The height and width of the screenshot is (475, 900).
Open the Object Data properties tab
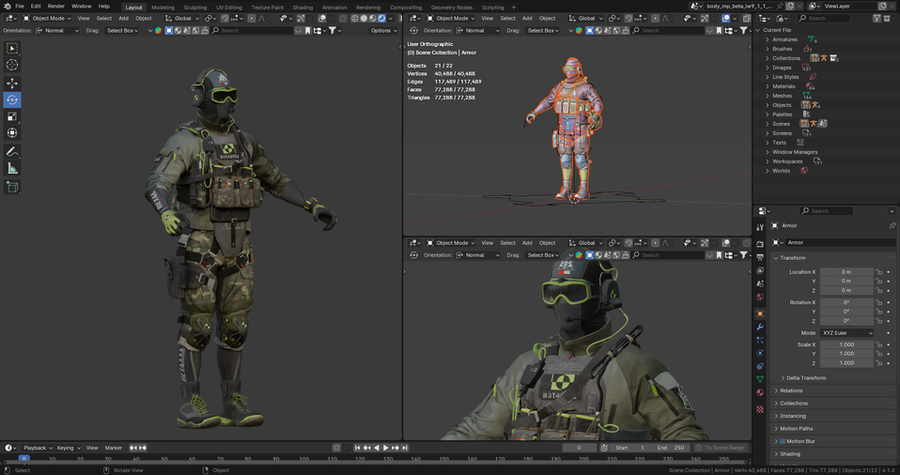coord(760,379)
